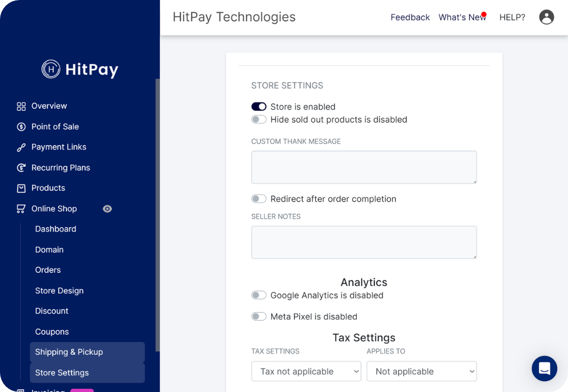Click the sidebar scrollbar
568x392 pixels.
pos(157,215)
